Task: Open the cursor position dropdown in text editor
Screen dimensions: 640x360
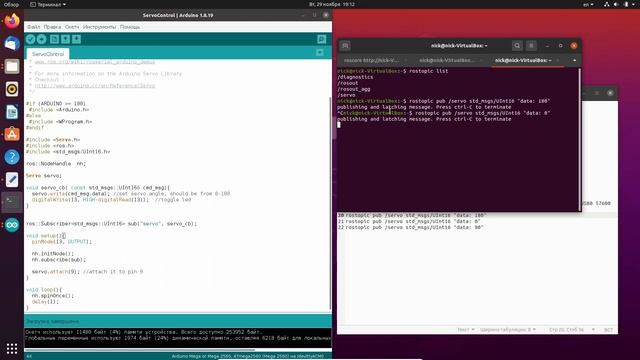Action: (x=571, y=329)
